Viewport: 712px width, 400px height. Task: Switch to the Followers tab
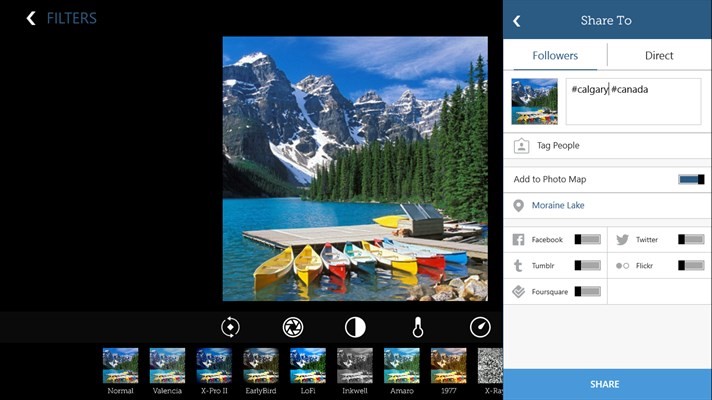point(555,56)
